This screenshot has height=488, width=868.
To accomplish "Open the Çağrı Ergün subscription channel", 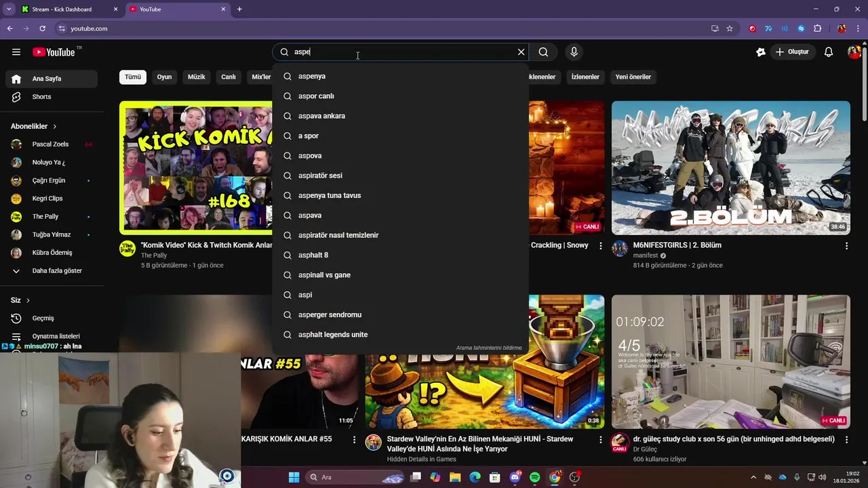I will tap(52, 181).
